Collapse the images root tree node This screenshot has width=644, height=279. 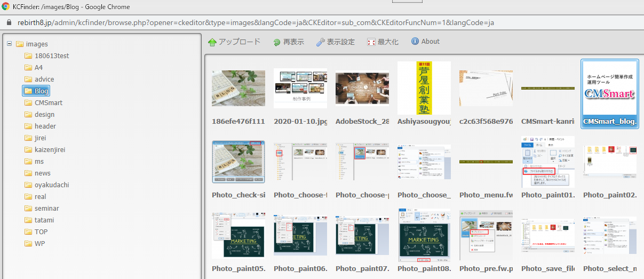point(10,44)
